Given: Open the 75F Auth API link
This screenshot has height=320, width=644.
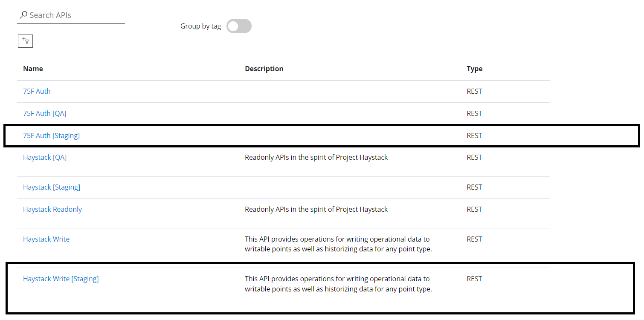Looking at the screenshot, I should 37,91.
